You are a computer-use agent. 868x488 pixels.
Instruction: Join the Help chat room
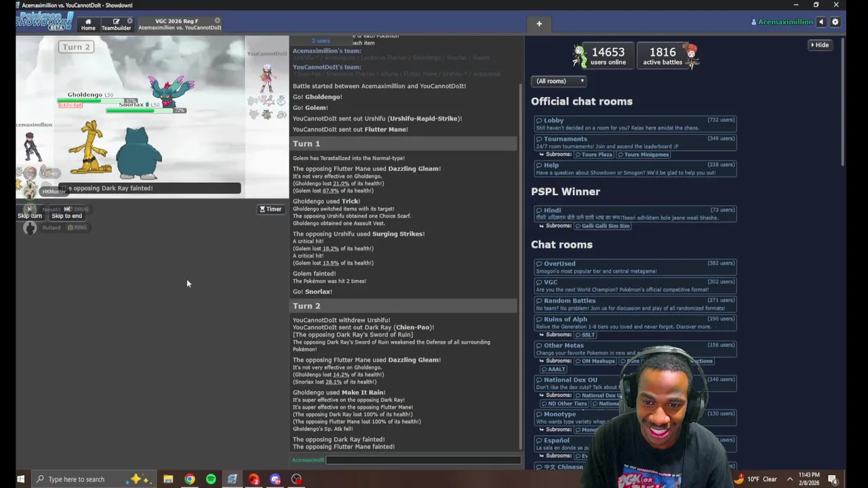coord(635,168)
